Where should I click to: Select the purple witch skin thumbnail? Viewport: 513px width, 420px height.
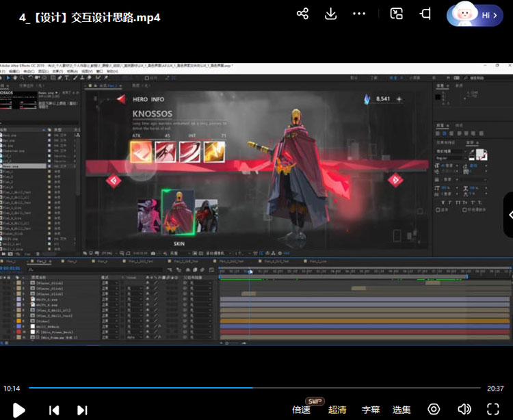[x=149, y=215]
